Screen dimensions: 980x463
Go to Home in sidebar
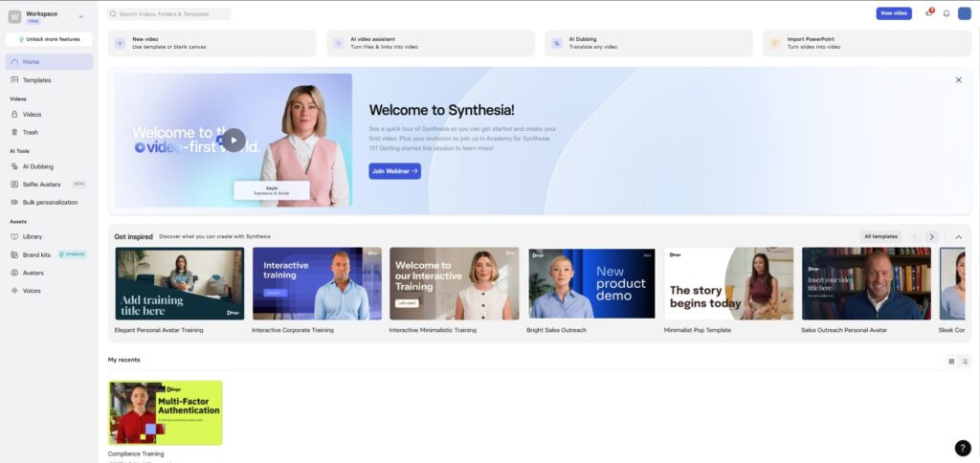point(49,62)
